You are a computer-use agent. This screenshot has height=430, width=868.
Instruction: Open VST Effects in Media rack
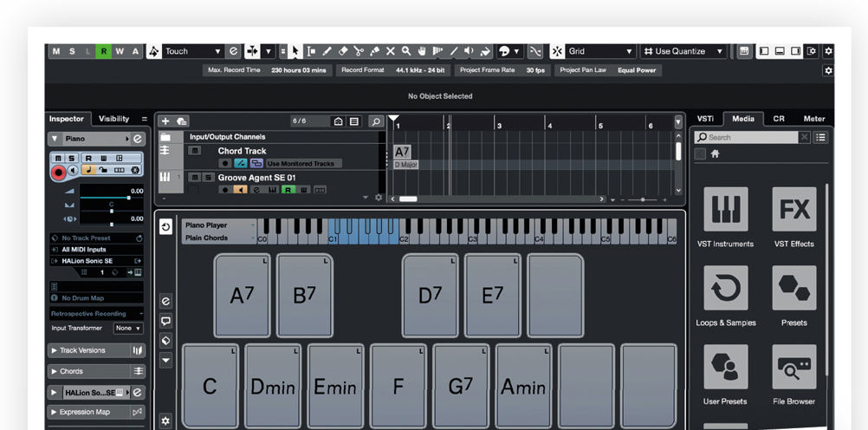coord(794,209)
